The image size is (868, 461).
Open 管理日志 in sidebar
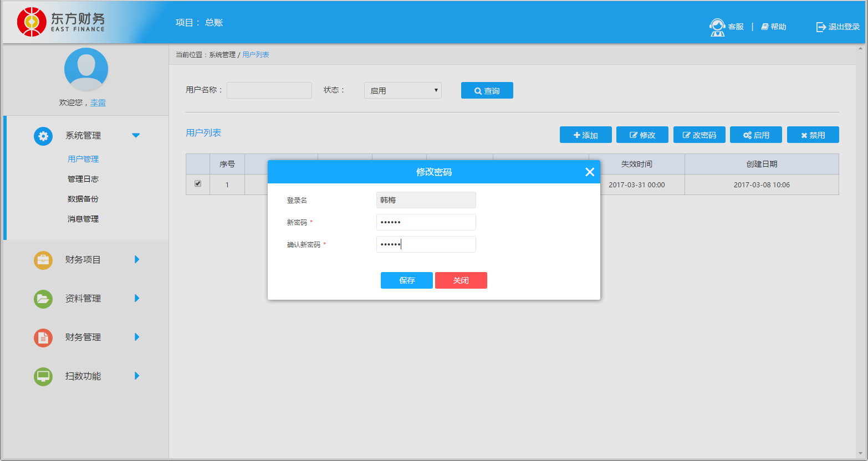pos(83,179)
